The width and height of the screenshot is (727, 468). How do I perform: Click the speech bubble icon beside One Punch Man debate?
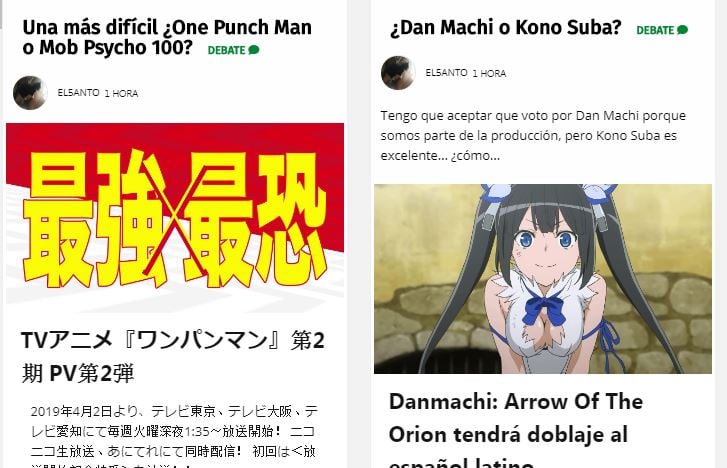pos(254,50)
